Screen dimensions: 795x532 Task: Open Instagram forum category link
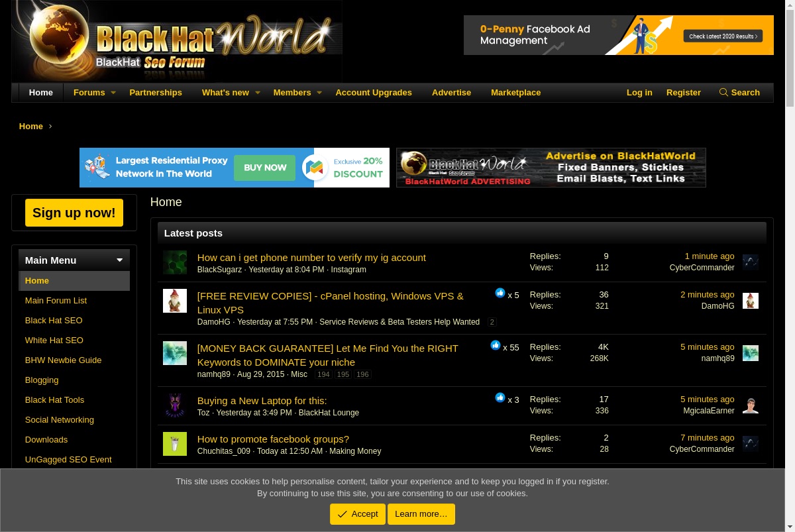(348, 270)
